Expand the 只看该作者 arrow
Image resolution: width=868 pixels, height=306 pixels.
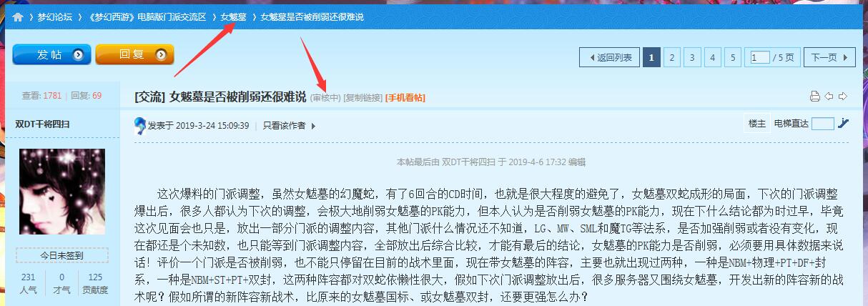coord(313,126)
